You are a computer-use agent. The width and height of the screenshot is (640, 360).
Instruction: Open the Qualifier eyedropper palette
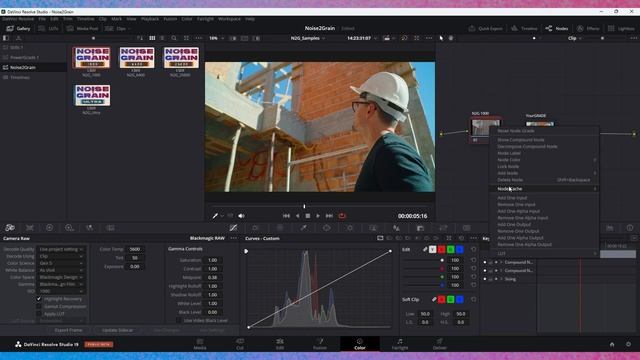(303, 228)
